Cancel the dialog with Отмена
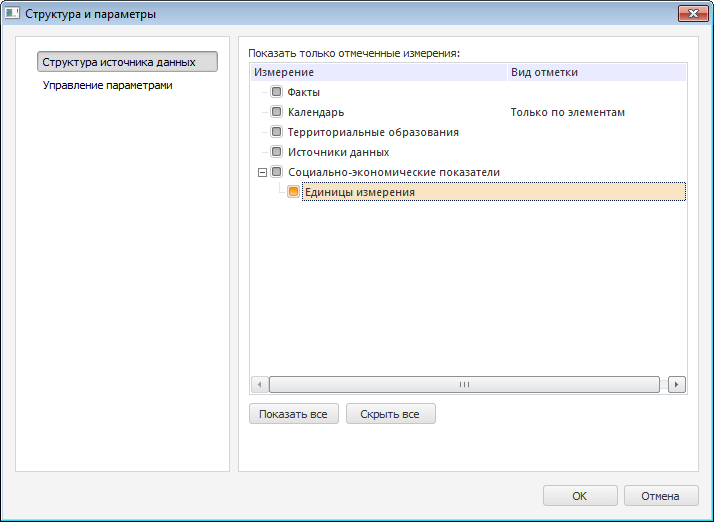This screenshot has width=714, height=522. [x=660, y=495]
